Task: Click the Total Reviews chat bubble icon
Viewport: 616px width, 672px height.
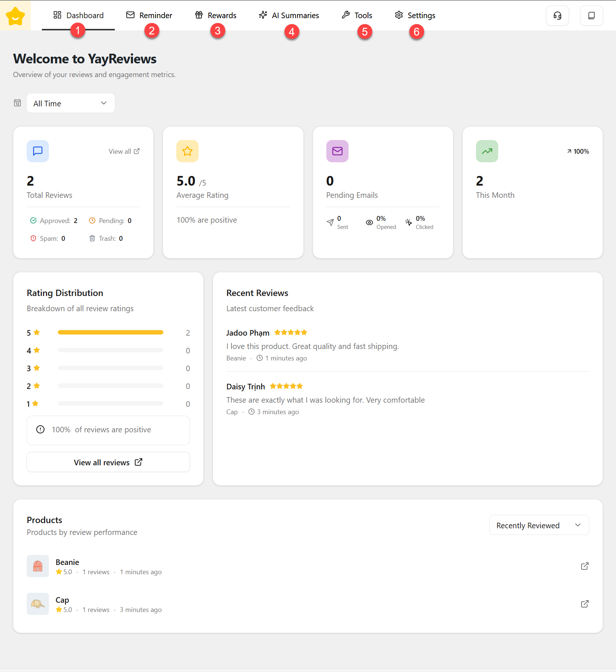Action: coord(38,151)
